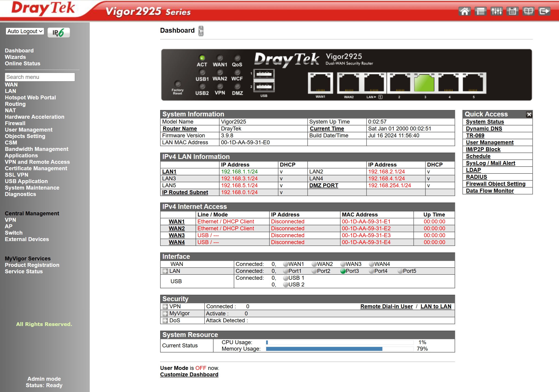Open the sliders settings icon in header

[496, 11]
